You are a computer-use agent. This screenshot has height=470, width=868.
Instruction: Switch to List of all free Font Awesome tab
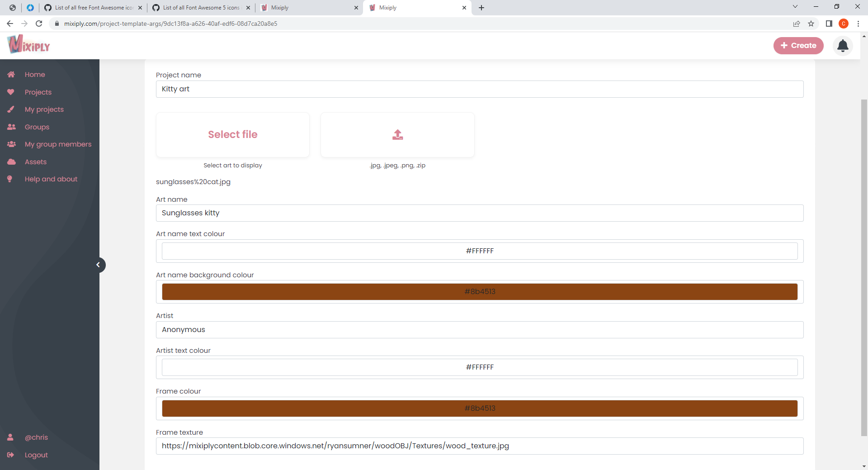pos(93,8)
